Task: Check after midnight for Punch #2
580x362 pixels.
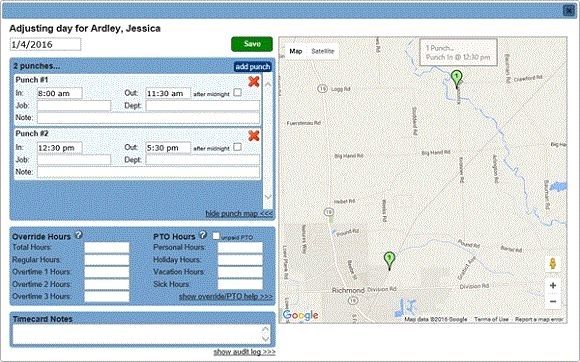Action: pos(237,147)
